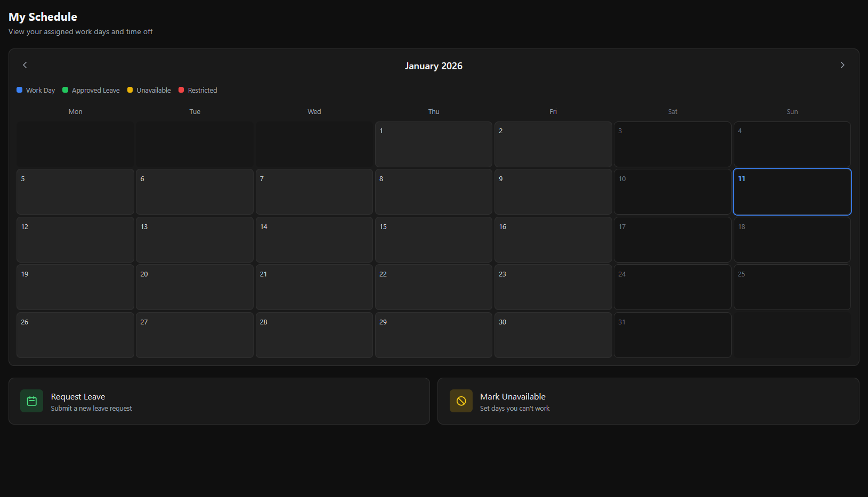Select Sunday January 25 day cell
Screen dimensions: 868x497
pyautogui.click(x=792, y=287)
